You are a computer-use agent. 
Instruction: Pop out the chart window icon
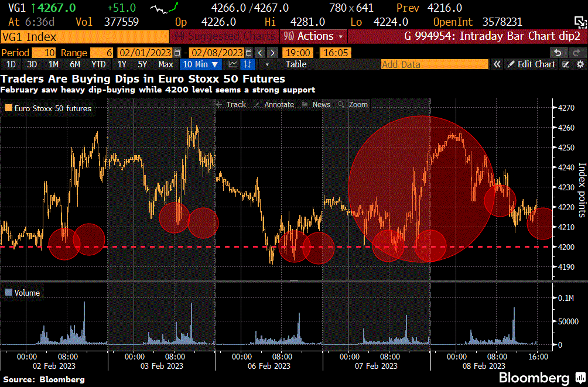click(x=579, y=22)
